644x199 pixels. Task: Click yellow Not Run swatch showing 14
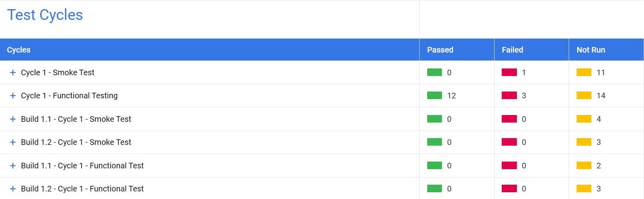584,96
